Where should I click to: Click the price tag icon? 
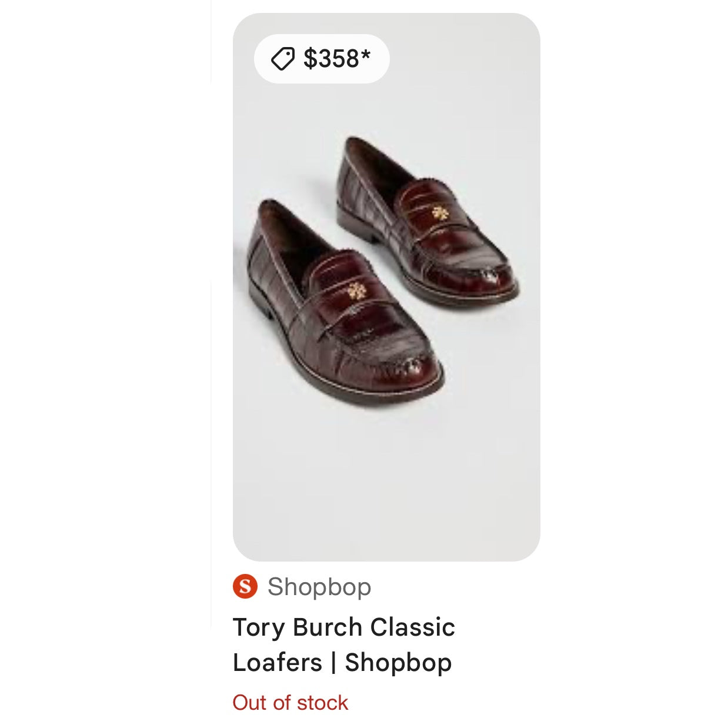(x=282, y=59)
